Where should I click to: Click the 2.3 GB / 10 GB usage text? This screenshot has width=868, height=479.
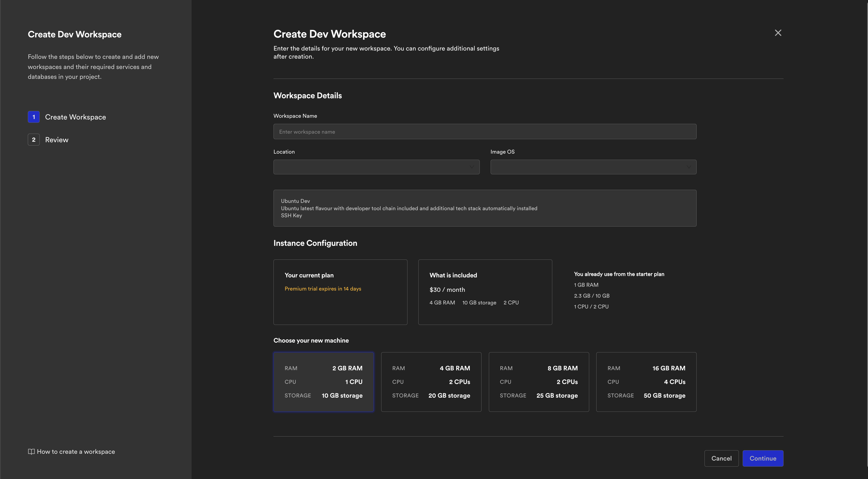tap(591, 296)
